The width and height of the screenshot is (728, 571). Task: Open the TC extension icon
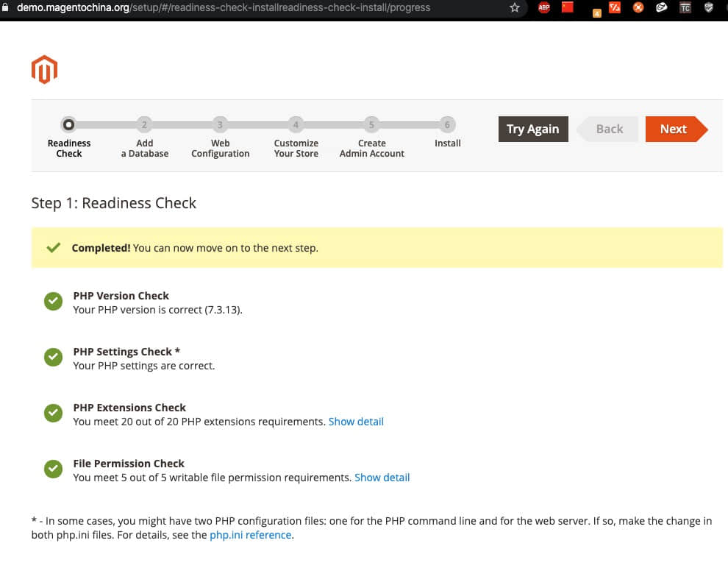tap(685, 7)
